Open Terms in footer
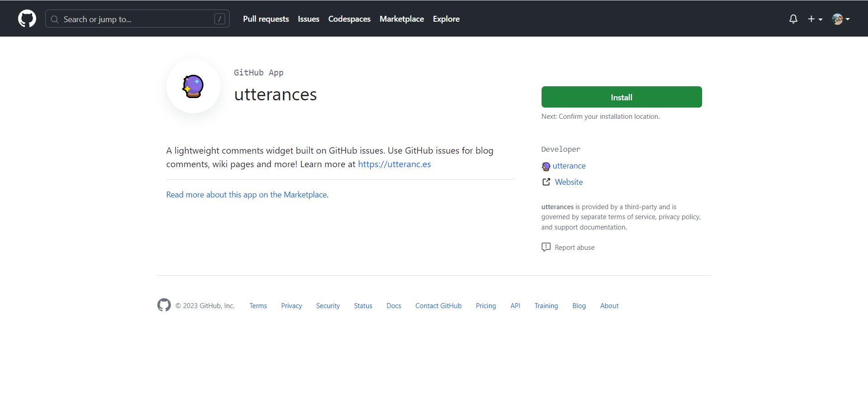Viewport: 868px width, 403px height. tap(258, 306)
